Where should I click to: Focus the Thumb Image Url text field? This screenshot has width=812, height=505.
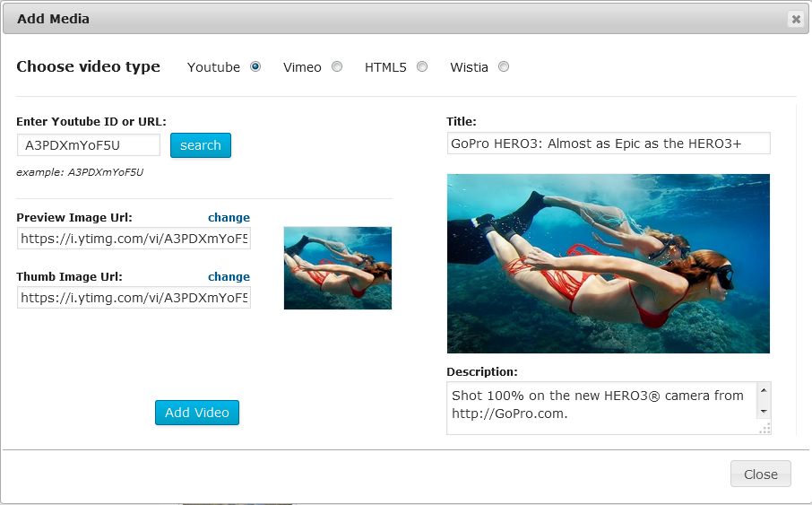click(x=134, y=298)
